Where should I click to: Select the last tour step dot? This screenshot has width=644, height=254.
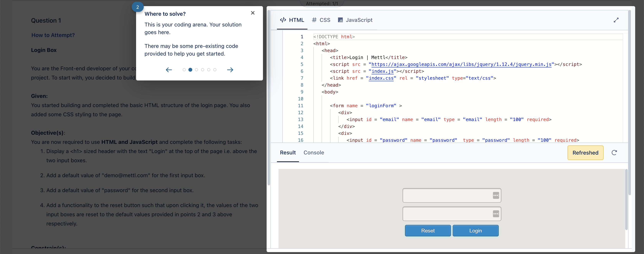(x=215, y=70)
